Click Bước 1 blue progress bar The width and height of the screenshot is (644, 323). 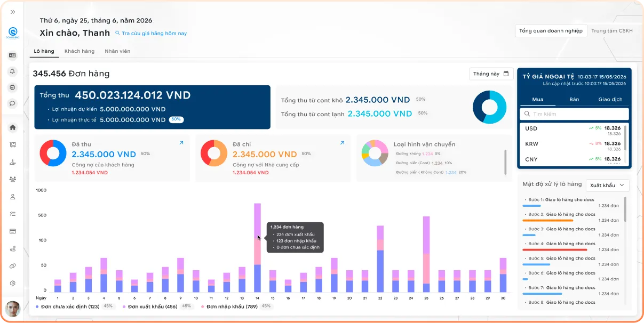click(x=531, y=205)
